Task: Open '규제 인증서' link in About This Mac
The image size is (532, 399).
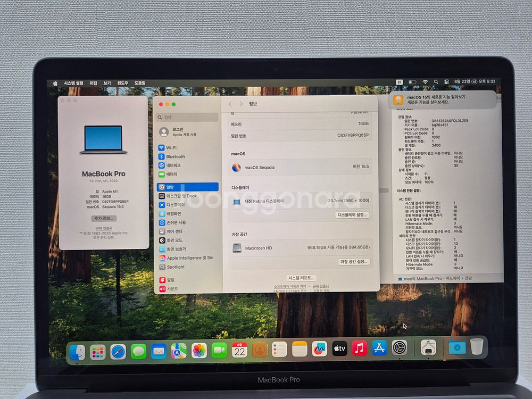Action: [104, 228]
